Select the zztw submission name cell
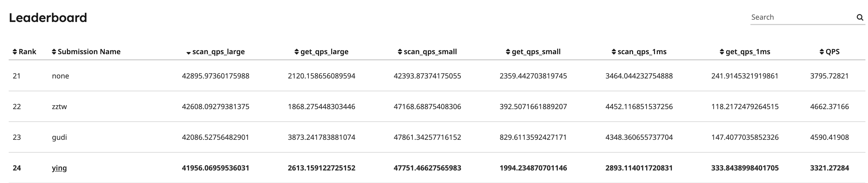Image resolution: width=868 pixels, height=183 pixels. pyautogui.click(x=59, y=107)
